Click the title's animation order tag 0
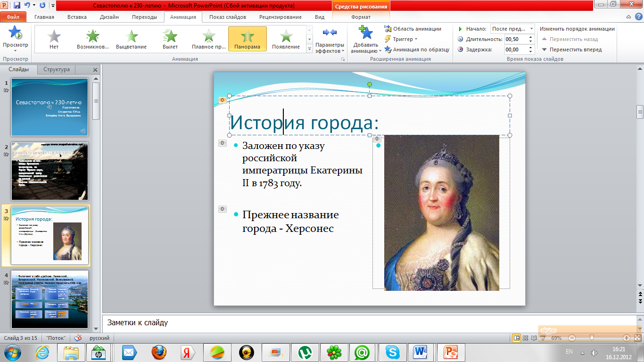This screenshot has width=644, height=362. (222, 100)
